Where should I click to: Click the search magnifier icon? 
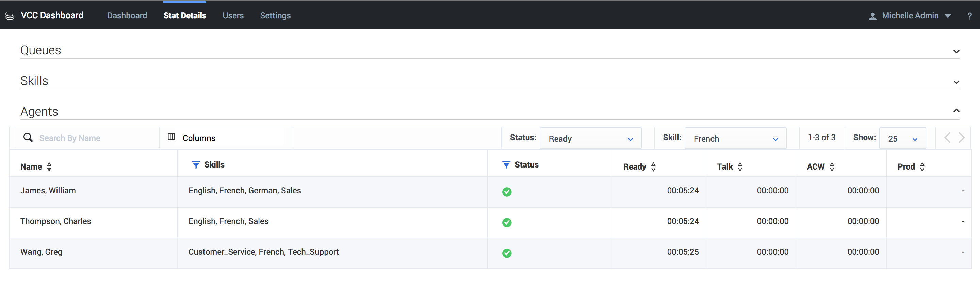point(28,138)
